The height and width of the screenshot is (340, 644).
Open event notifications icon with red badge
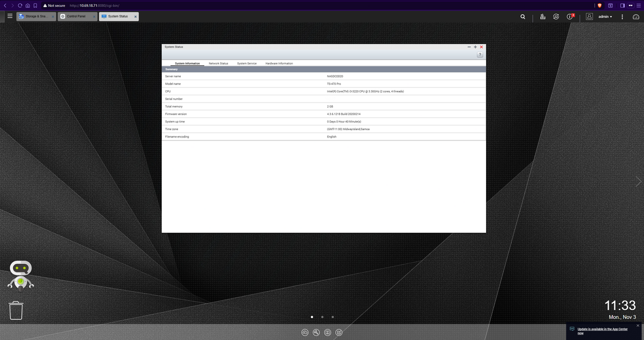coord(570,17)
